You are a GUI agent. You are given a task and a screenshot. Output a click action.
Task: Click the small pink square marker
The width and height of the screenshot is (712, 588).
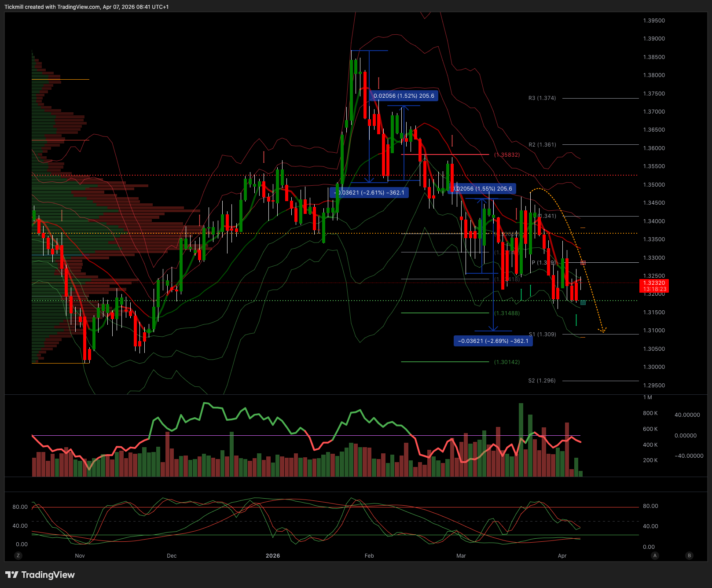(583, 263)
